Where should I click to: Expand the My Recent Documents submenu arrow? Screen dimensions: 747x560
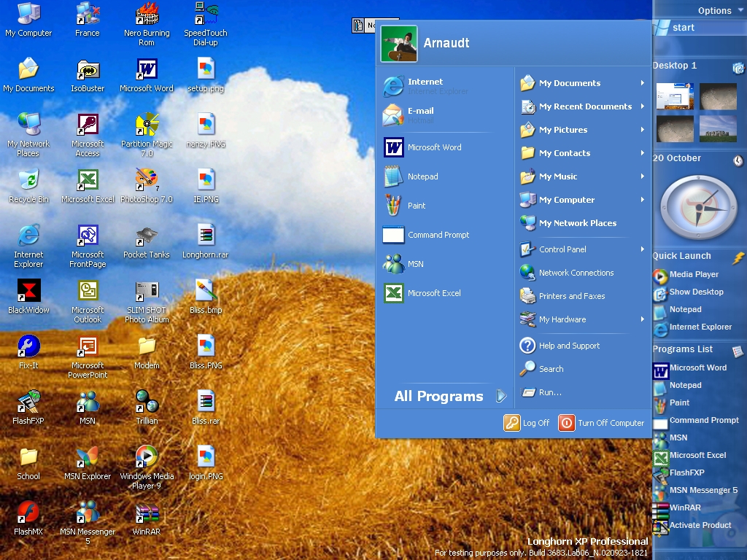642,106
